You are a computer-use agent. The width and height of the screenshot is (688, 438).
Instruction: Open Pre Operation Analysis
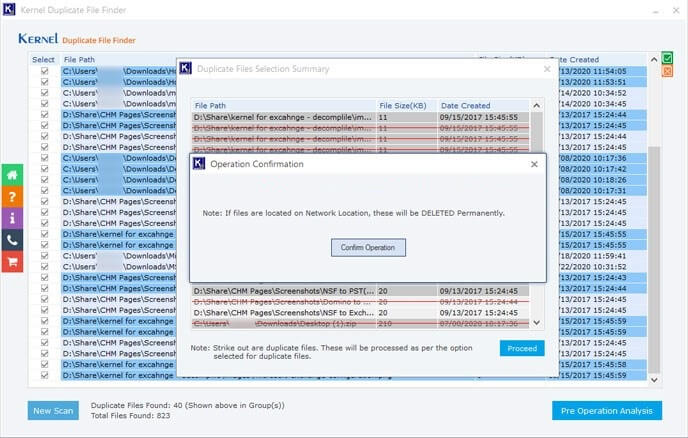(x=607, y=411)
